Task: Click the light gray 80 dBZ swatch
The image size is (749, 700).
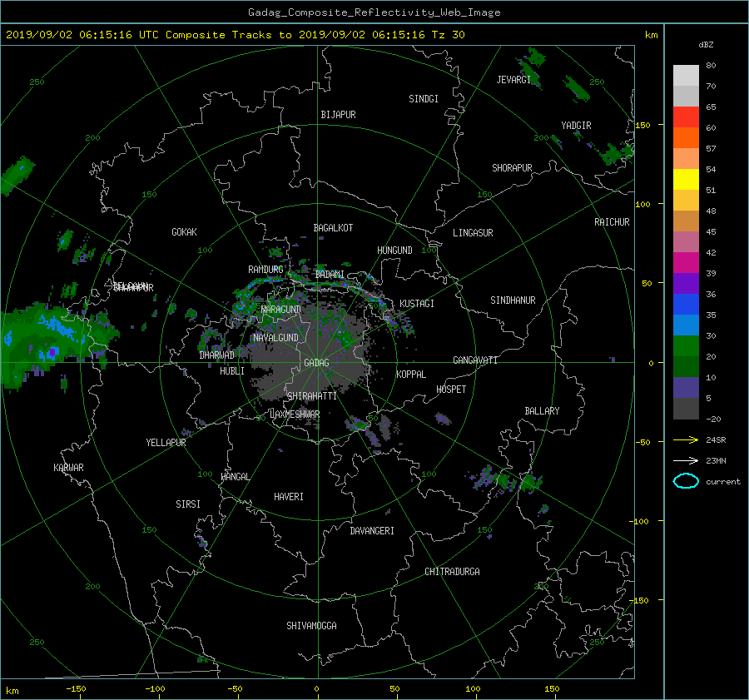Action: (x=686, y=76)
